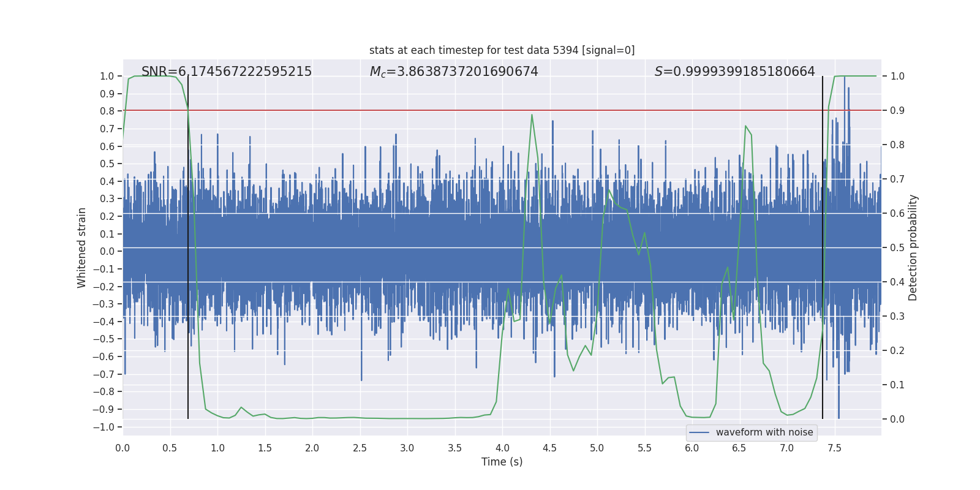
Task: Click the plot title mentioning test data 5394
Action: tap(502, 50)
